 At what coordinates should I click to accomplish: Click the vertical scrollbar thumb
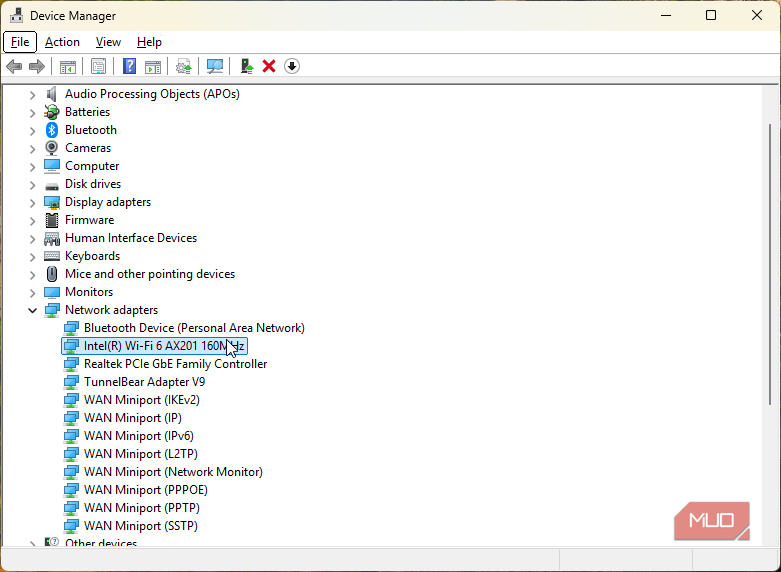pos(771,264)
